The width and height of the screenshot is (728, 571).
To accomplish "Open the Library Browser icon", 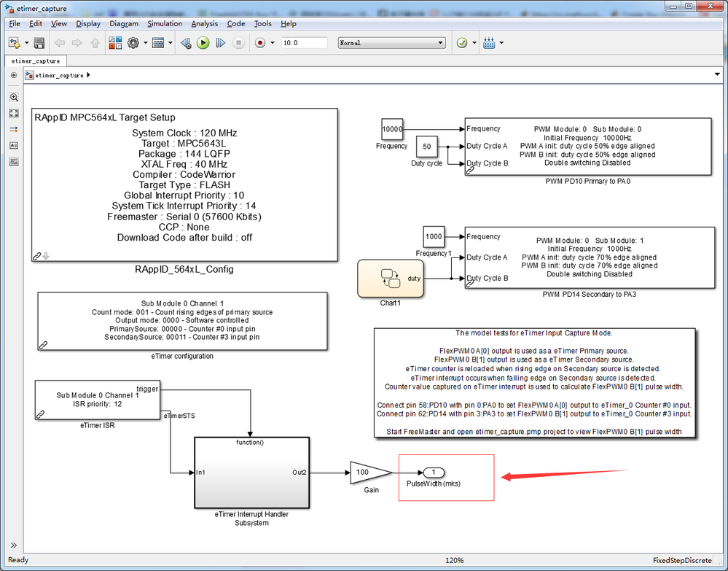I will coord(115,43).
